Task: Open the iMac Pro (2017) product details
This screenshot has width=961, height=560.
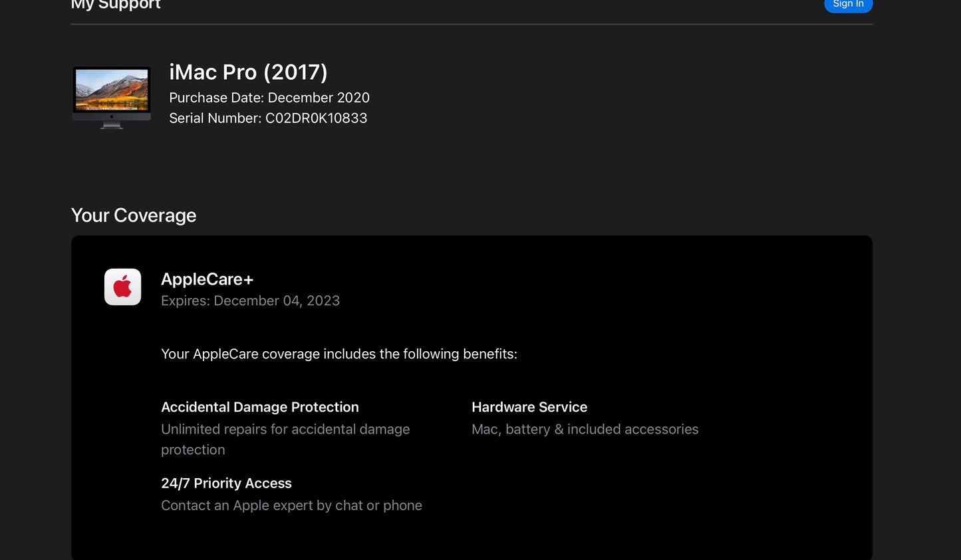Action: [249, 72]
